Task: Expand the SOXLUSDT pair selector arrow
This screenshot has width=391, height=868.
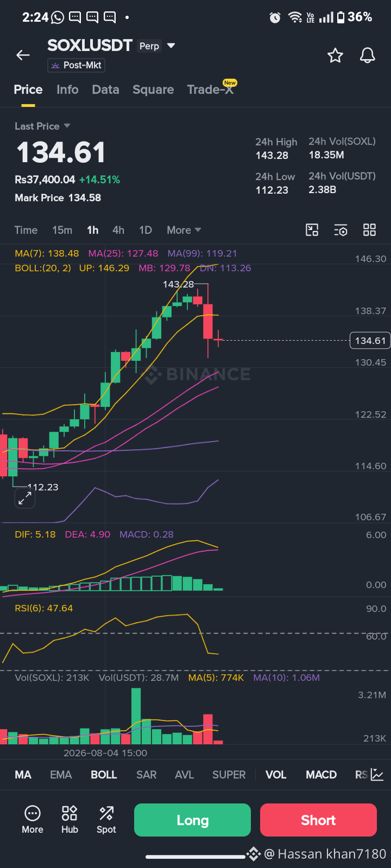Action: 171,46
